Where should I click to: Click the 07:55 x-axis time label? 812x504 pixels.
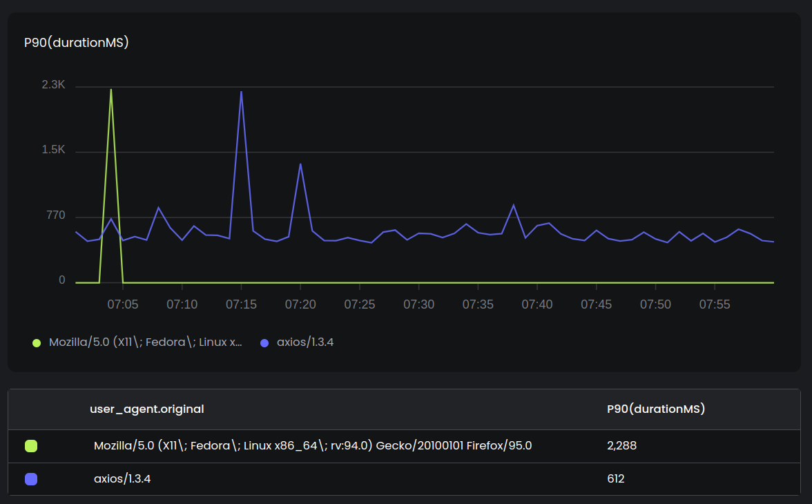714,304
